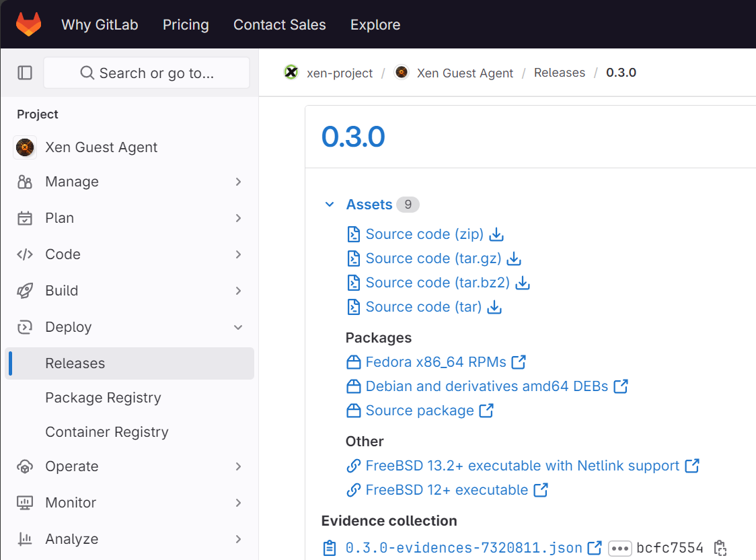Click the 0.3.0 release title link
Screen dimensions: 756x560
tap(353, 137)
